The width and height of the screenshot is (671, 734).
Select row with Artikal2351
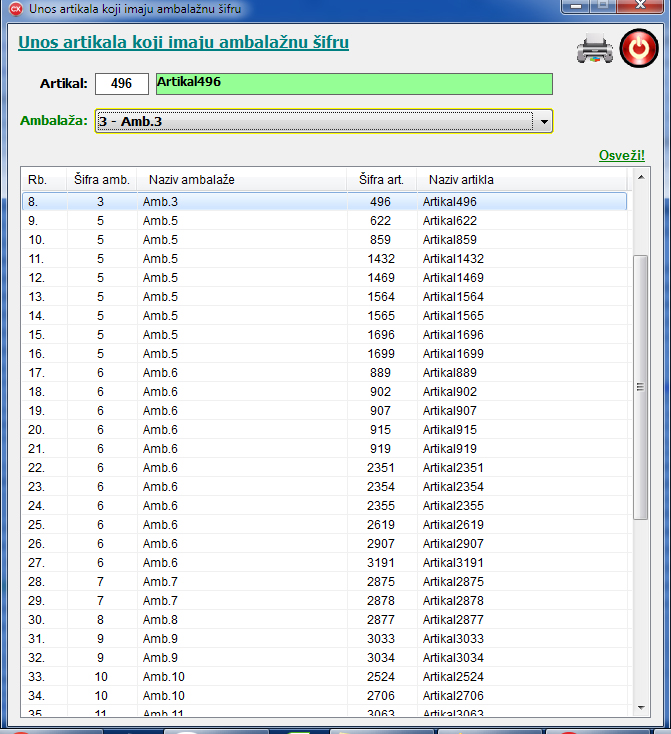324,468
